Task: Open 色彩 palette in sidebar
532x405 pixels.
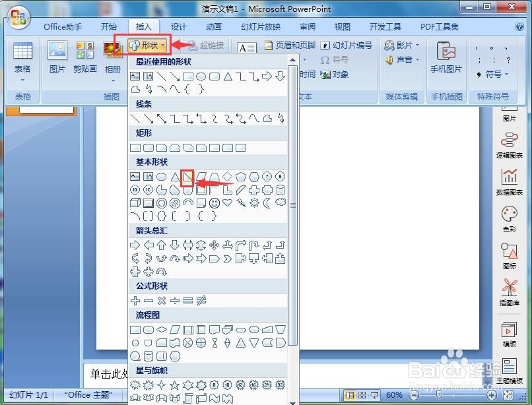Action: 510,219
